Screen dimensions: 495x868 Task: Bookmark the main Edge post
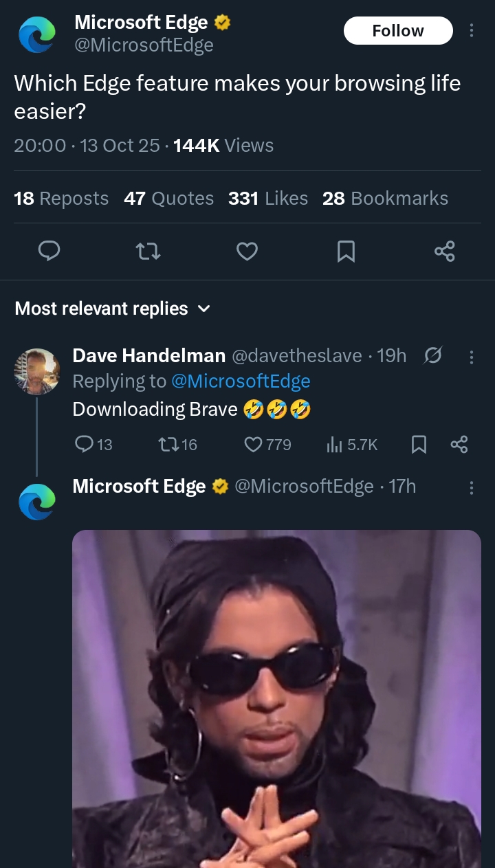pos(346,252)
